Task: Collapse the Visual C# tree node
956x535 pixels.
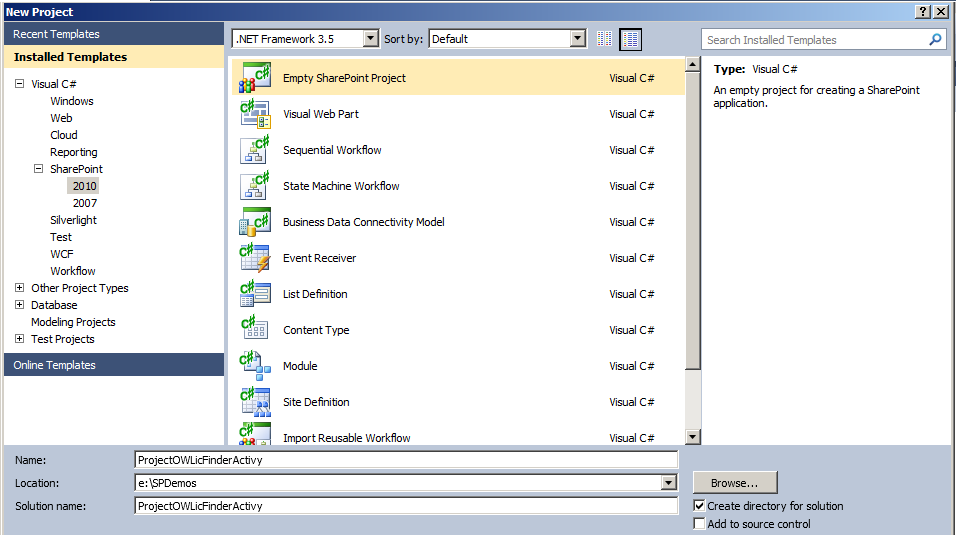Action: click(x=20, y=84)
